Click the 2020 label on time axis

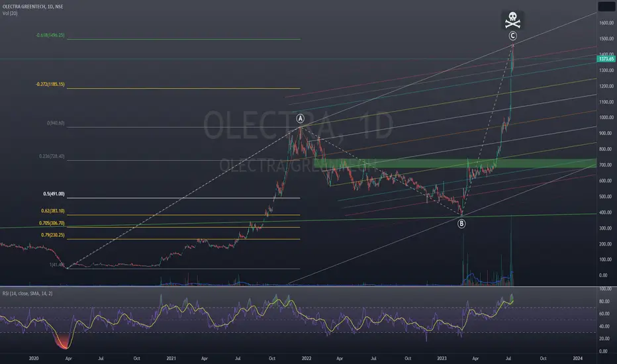click(34, 359)
